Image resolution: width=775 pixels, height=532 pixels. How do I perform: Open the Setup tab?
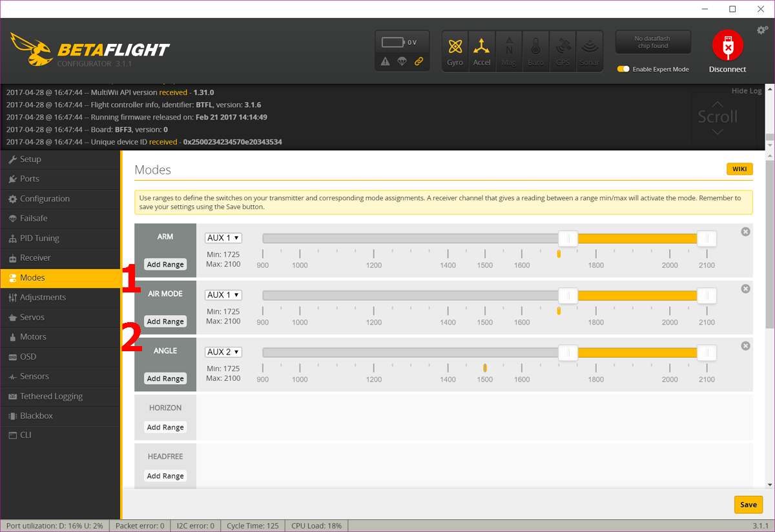point(60,159)
